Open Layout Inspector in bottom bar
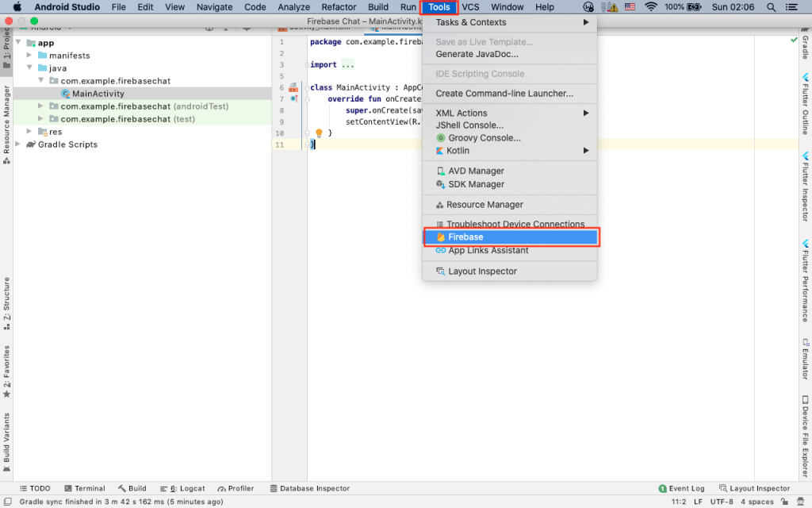Image resolution: width=812 pixels, height=508 pixels. tap(755, 488)
